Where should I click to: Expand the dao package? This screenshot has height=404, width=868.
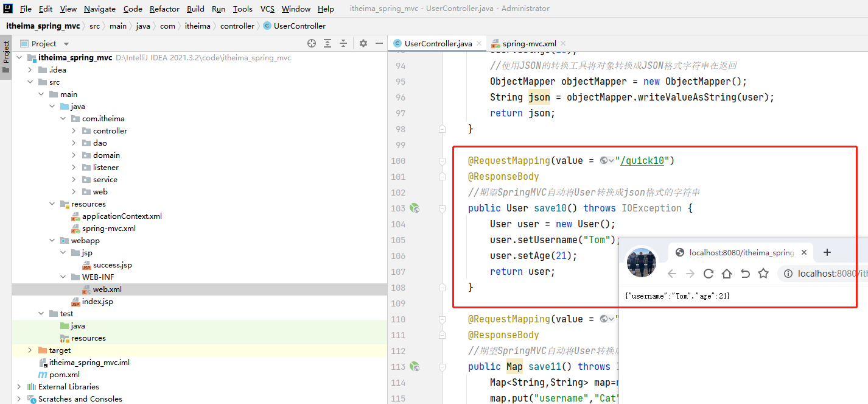[74, 143]
